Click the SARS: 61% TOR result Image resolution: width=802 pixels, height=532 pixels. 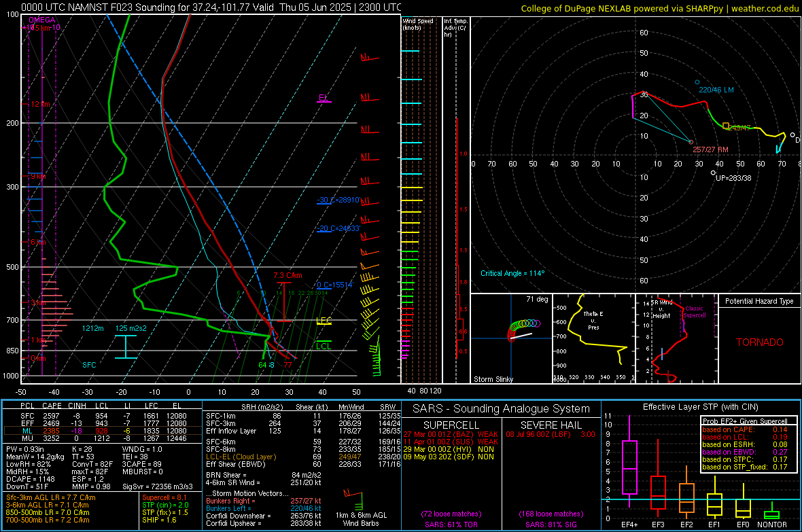click(451, 525)
